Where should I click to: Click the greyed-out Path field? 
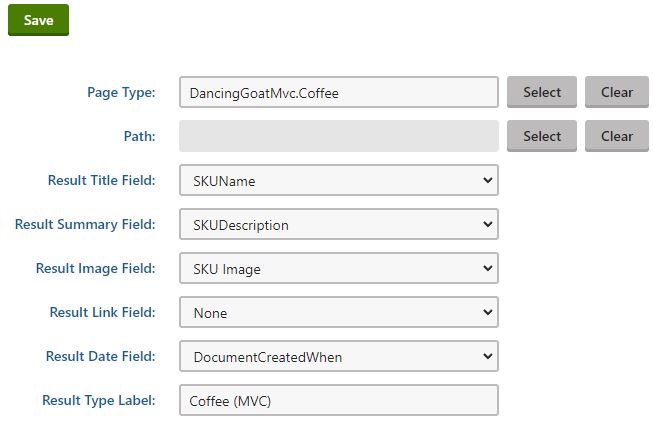[338, 136]
